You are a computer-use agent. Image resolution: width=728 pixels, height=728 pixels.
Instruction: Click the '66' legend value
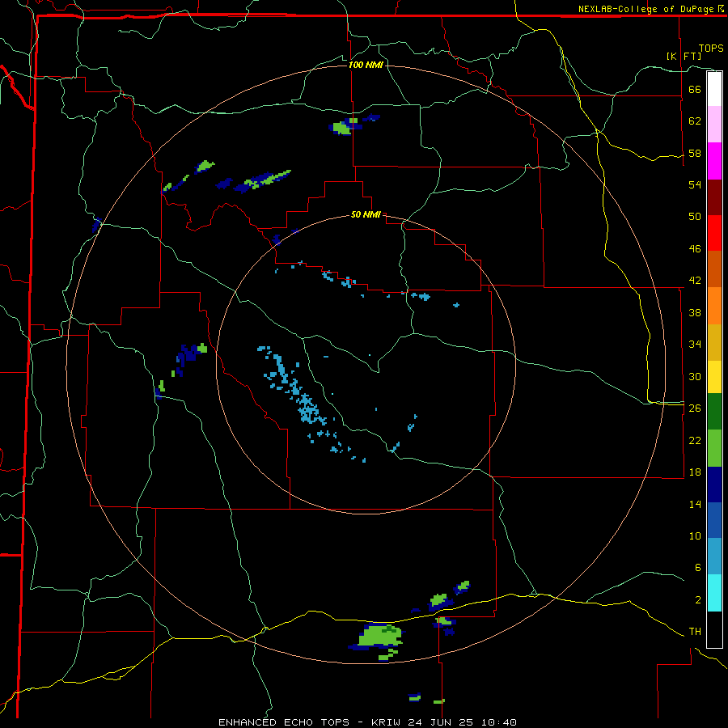click(695, 89)
